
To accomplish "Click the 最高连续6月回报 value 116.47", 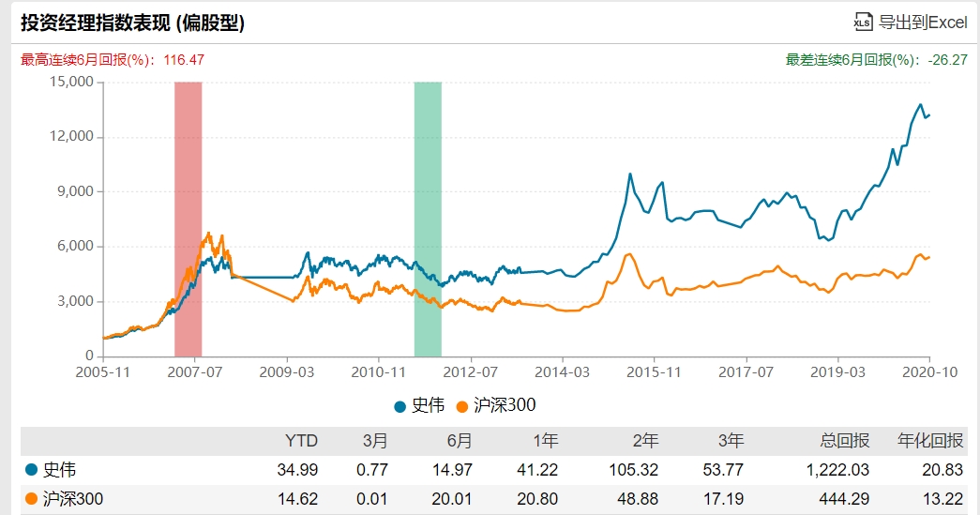I will pyautogui.click(x=184, y=60).
